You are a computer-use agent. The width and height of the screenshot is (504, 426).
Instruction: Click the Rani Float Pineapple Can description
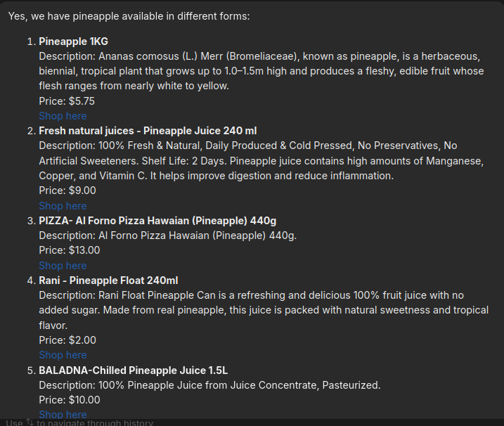tap(264, 310)
